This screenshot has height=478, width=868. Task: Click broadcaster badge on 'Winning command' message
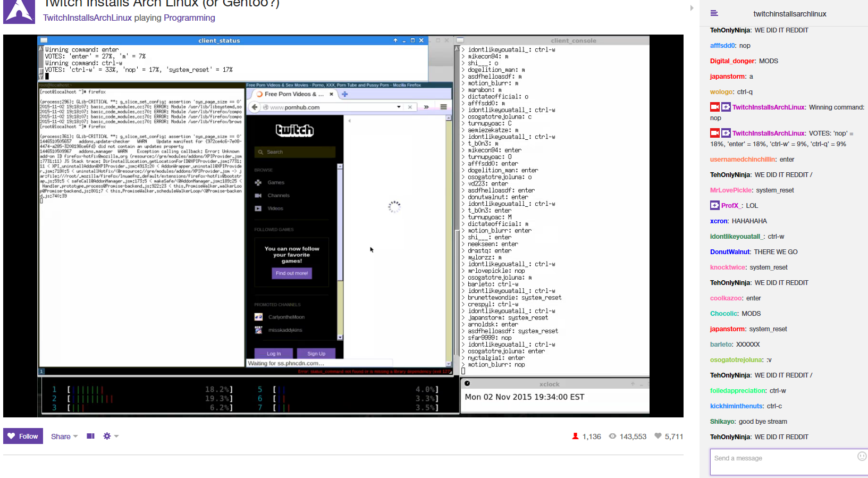(x=715, y=107)
